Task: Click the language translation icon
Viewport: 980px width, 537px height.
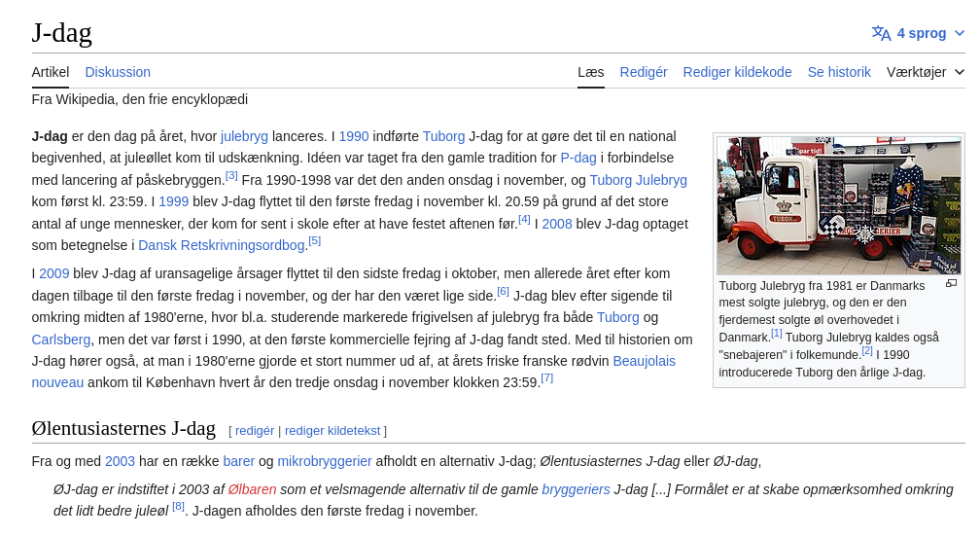Action: coord(881,33)
